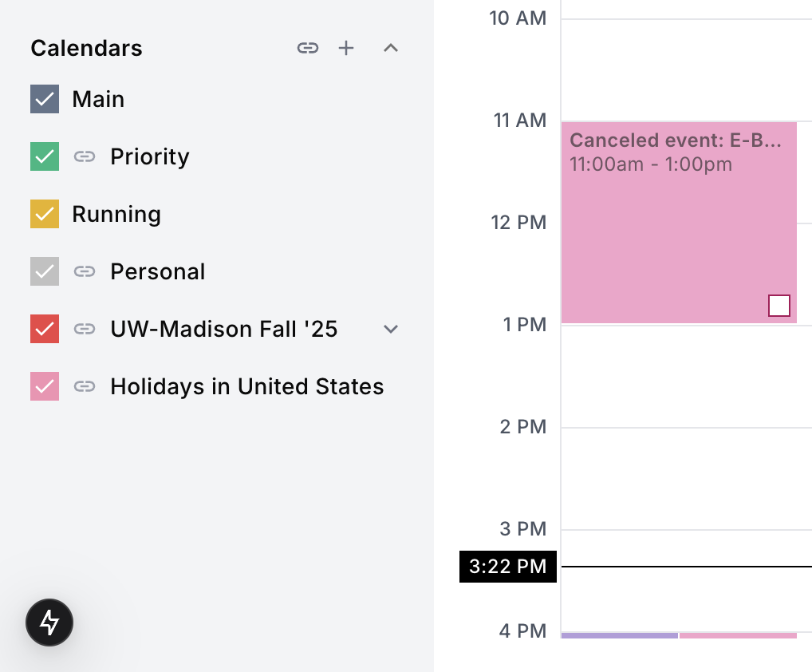This screenshot has width=812, height=672.
Task: Click the Holidays in United States pink swatch
Action: point(44,386)
